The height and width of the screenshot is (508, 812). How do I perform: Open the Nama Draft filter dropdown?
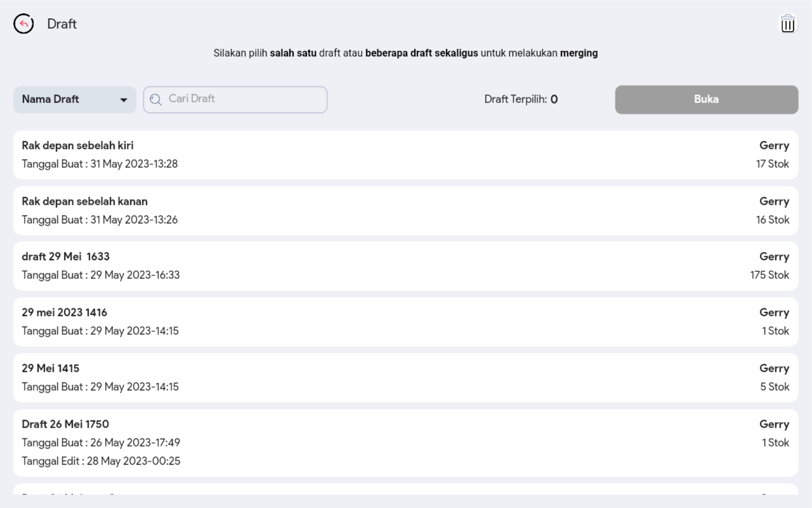74,100
